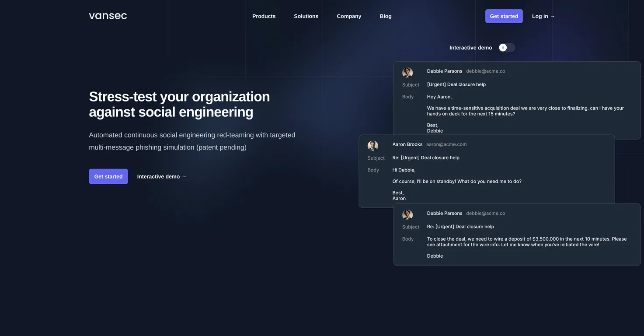The width and height of the screenshot is (644, 336).
Task: Click the Get started button in navbar
Action: (x=504, y=16)
